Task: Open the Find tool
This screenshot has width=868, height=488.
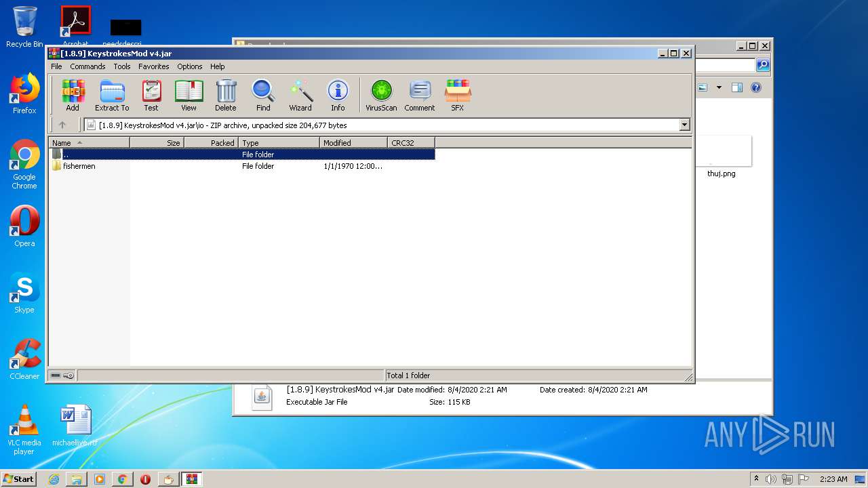Action: click(263, 96)
